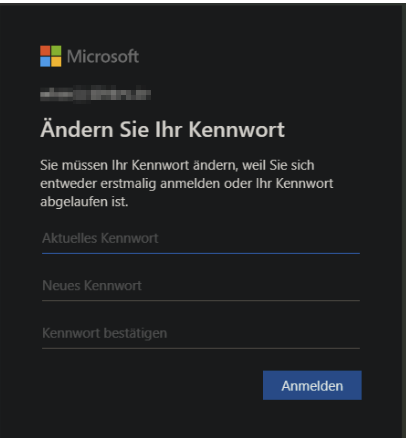
Task: Click the blue underline of current password field
Action: 201,253
